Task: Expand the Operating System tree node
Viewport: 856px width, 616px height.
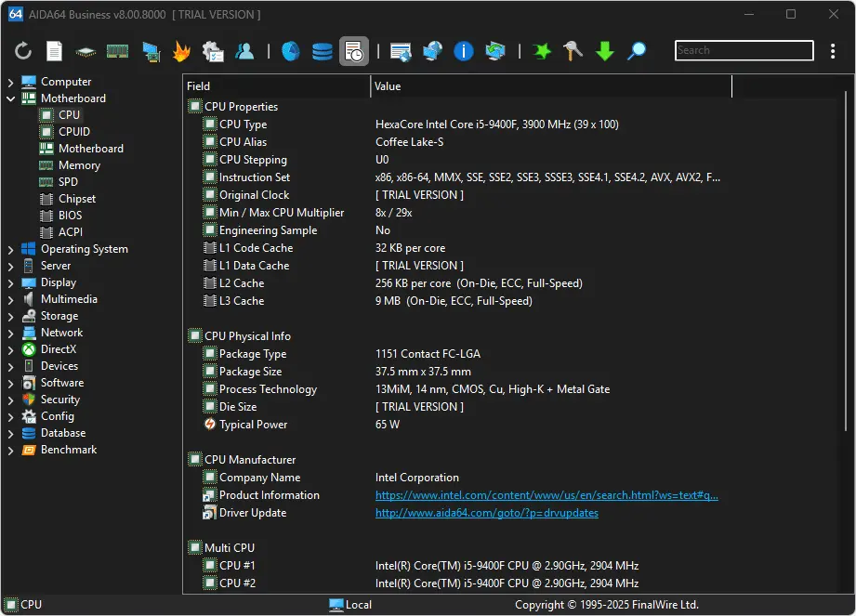Action: pos(11,250)
